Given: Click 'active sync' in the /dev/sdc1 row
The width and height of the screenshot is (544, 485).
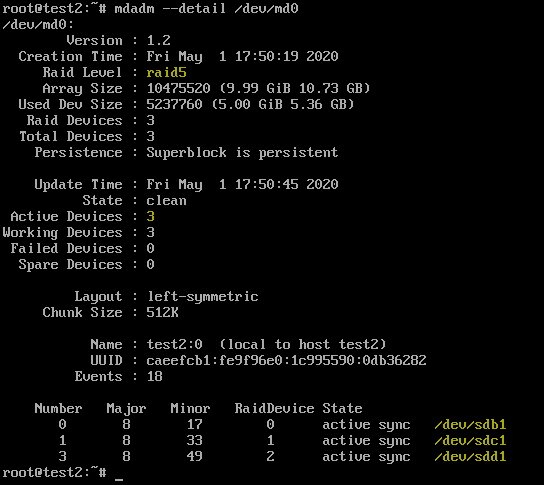Looking at the screenshot, I should pyautogui.click(x=366, y=441).
